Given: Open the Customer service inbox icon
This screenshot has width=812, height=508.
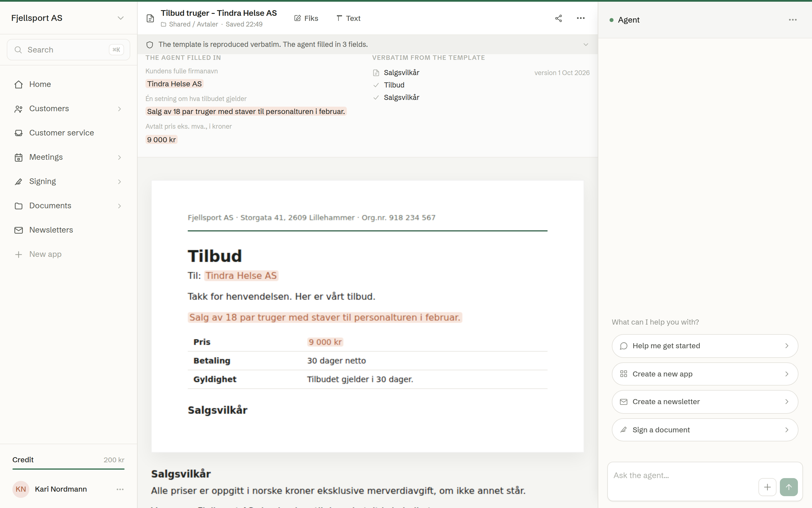Looking at the screenshot, I should [18, 133].
